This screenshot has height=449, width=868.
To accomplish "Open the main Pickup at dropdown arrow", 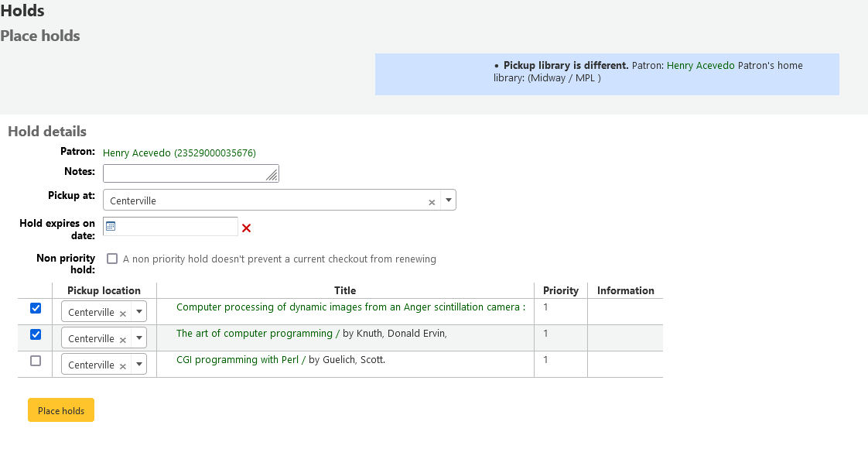I will pyautogui.click(x=448, y=201).
